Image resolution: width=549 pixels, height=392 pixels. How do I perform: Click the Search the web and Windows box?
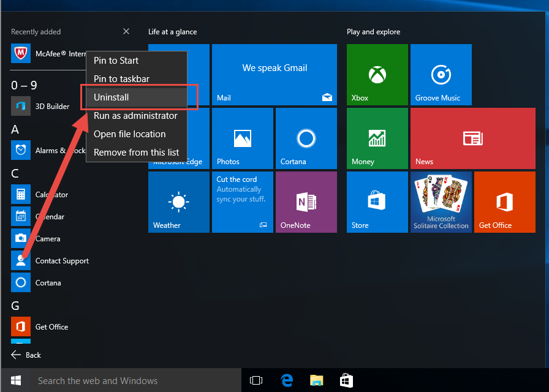pos(136,380)
